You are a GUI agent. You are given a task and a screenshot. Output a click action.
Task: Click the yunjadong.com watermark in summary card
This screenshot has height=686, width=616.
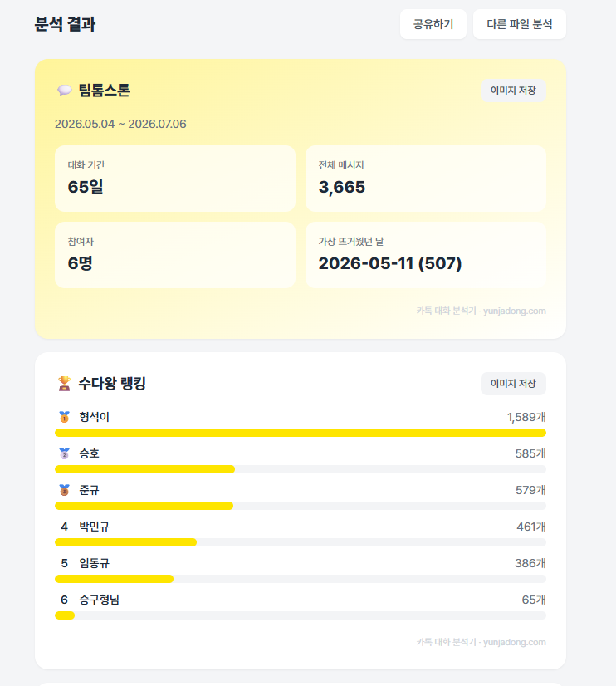pyautogui.click(x=481, y=311)
